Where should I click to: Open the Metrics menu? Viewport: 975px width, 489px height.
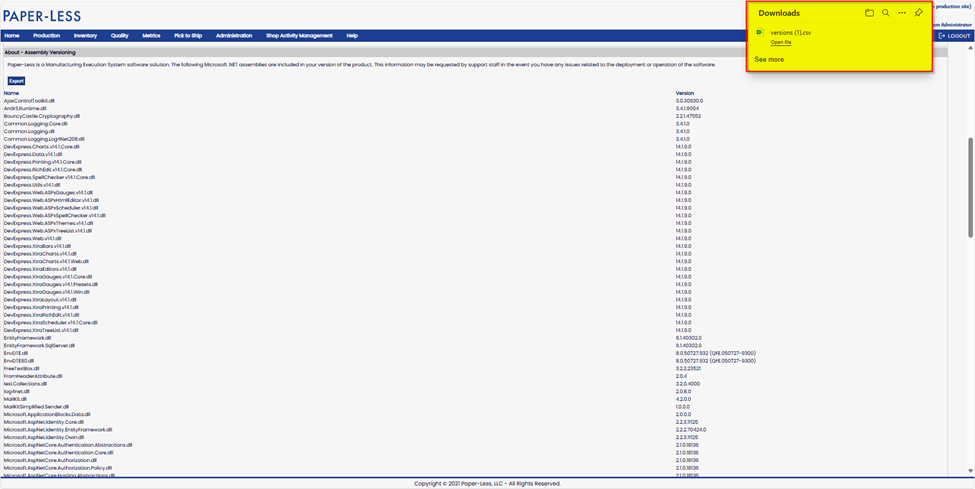click(x=151, y=36)
